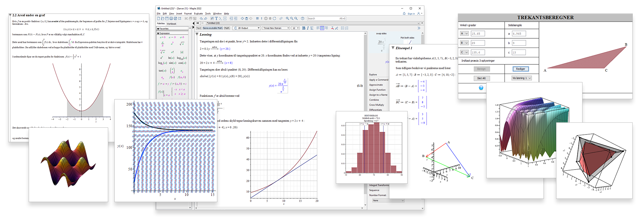Open the font size 12 dropdown

click(x=295, y=28)
